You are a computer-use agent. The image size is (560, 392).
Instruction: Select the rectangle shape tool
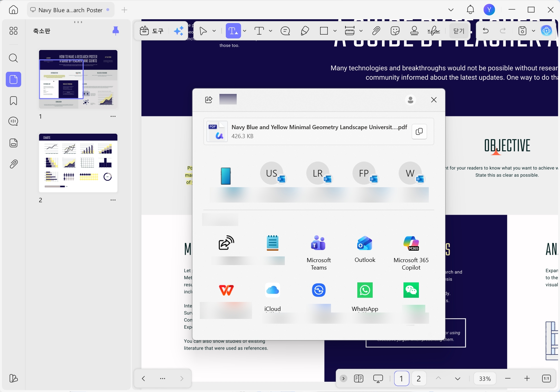tap(324, 31)
